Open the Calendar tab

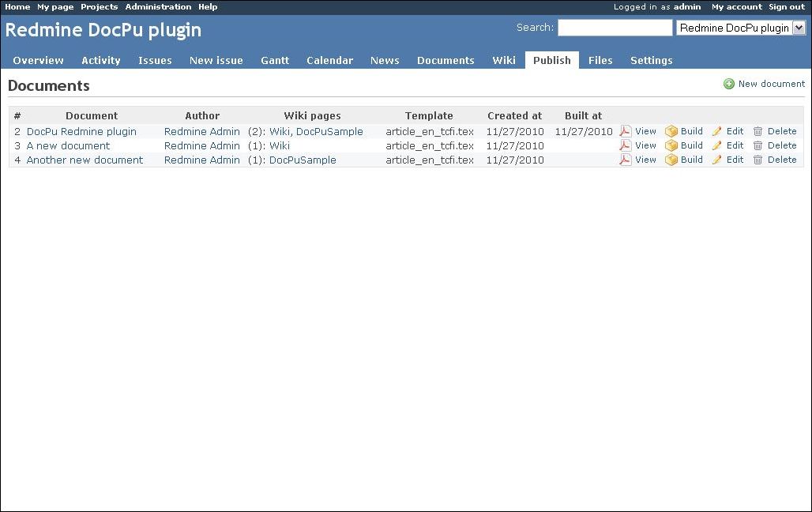pos(330,60)
